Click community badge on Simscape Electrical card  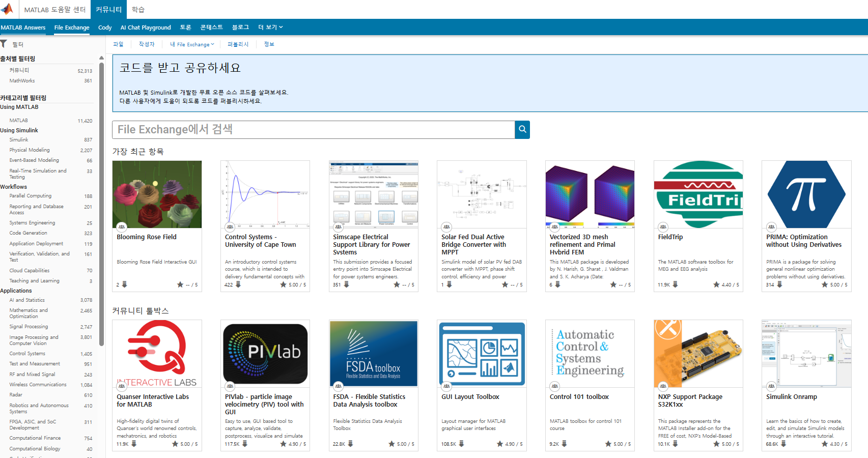coord(338,227)
